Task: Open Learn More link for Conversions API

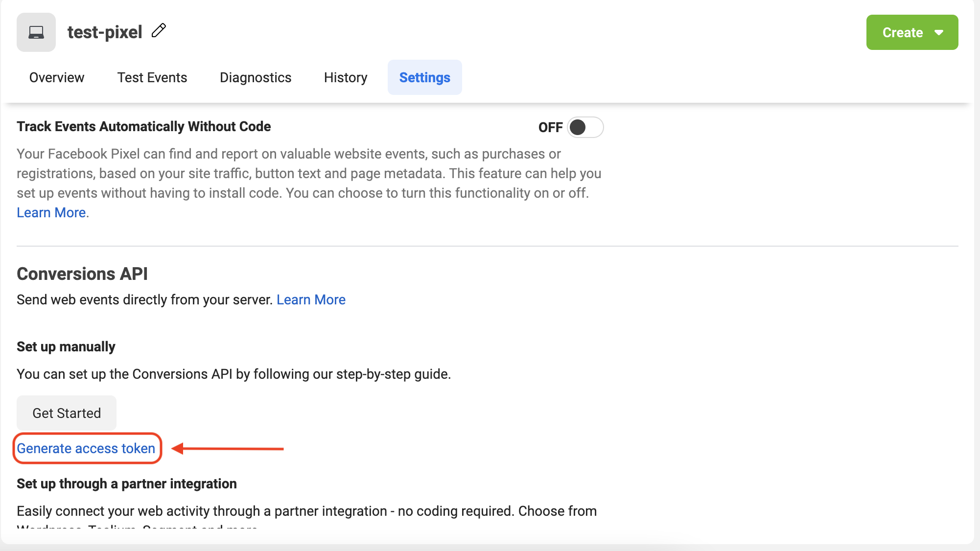Action: [311, 299]
